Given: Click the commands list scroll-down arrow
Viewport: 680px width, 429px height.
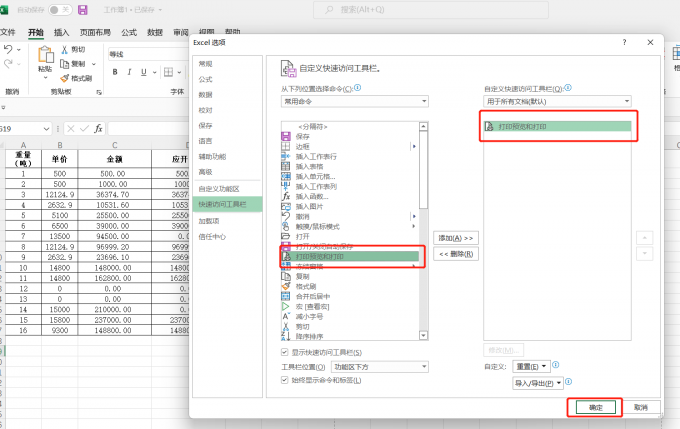Looking at the screenshot, I should click(x=424, y=335).
